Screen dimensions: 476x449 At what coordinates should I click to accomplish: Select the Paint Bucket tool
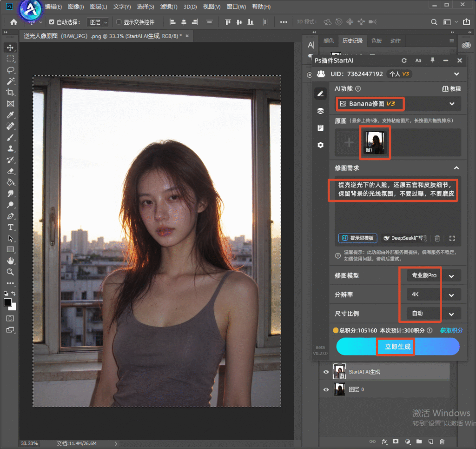[10, 182]
